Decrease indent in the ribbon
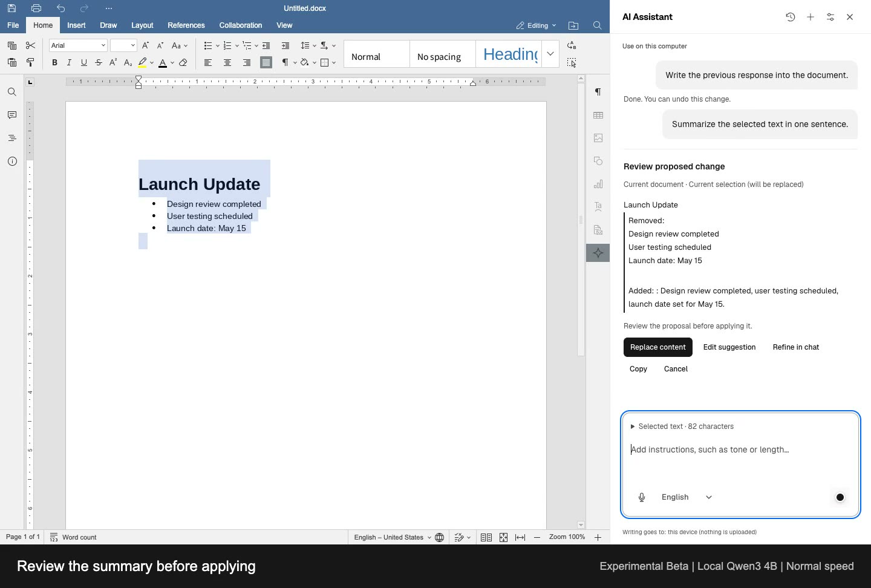871x588 pixels. 266,45
